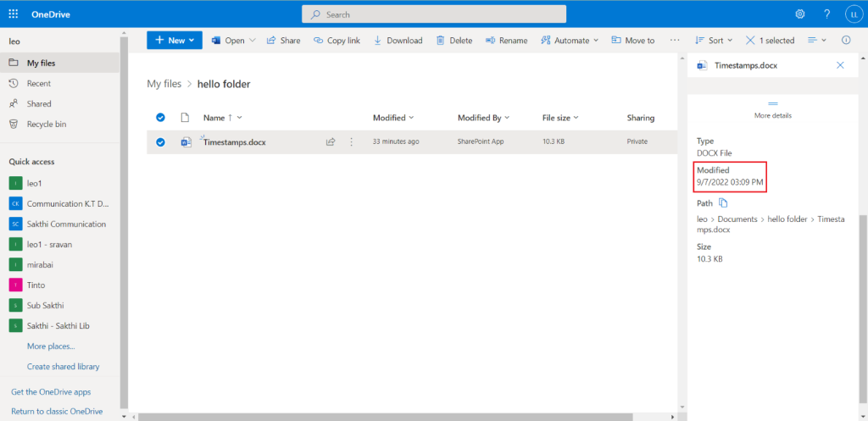Click the Search input box

pyautogui.click(x=434, y=14)
